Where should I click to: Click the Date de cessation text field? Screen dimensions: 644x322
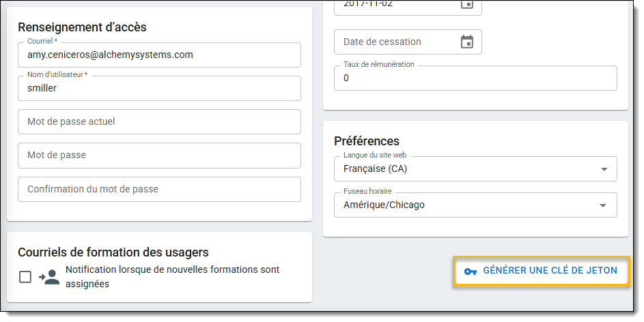coord(393,42)
